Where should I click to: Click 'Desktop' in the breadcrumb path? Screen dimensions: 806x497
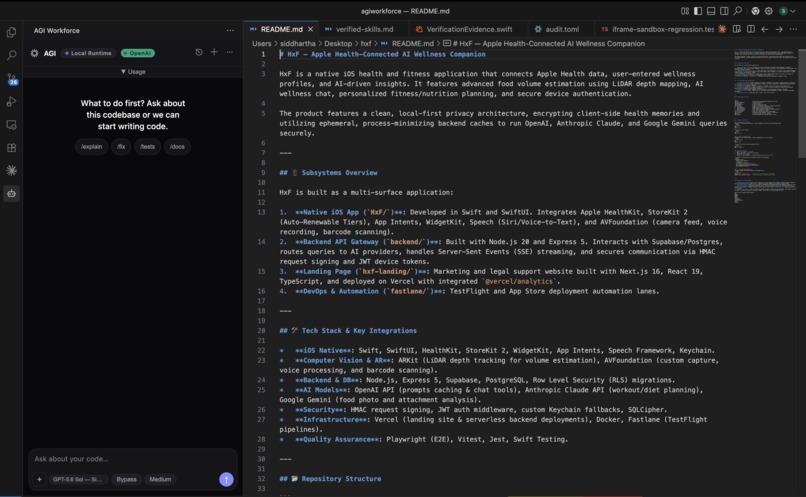point(338,44)
